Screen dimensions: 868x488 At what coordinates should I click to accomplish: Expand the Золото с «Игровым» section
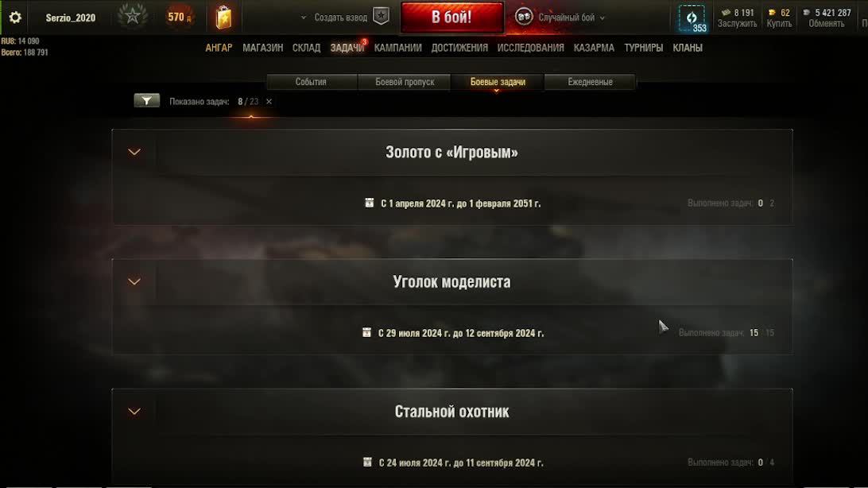[134, 152]
